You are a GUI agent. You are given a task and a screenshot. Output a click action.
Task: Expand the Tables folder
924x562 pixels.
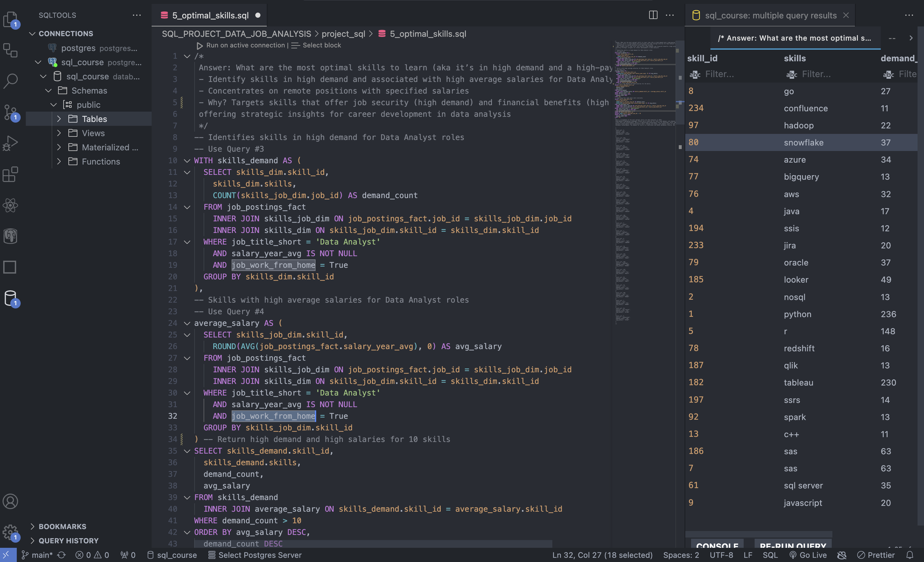coord(59,119)
